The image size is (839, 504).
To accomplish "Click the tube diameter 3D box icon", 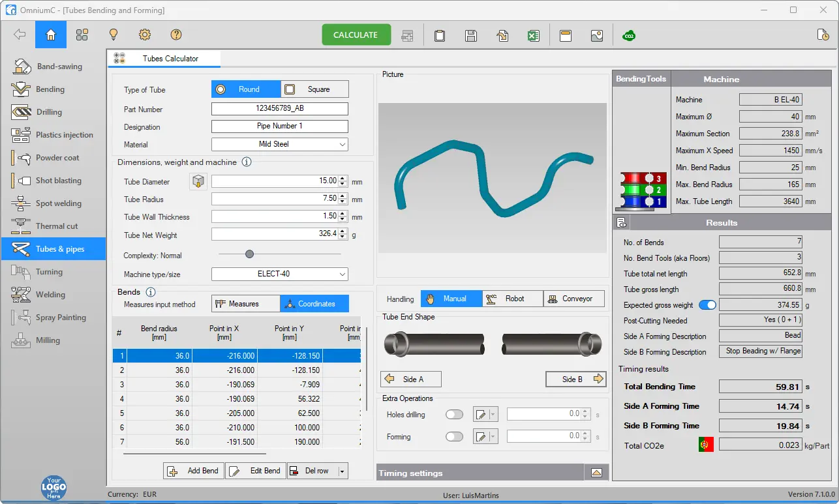I will click(x=198, y=182).
